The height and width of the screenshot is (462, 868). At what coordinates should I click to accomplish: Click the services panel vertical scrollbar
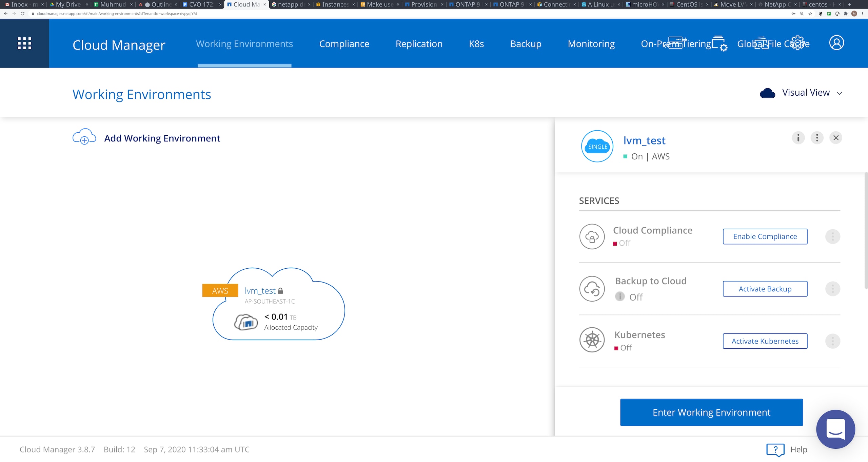pyautogui.click(x=866, y=231)
